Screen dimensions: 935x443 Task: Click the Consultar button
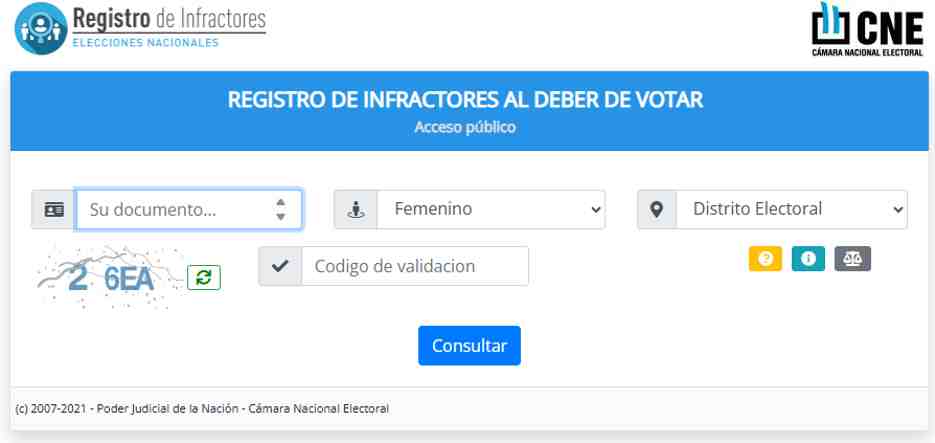tap(469, 346)
